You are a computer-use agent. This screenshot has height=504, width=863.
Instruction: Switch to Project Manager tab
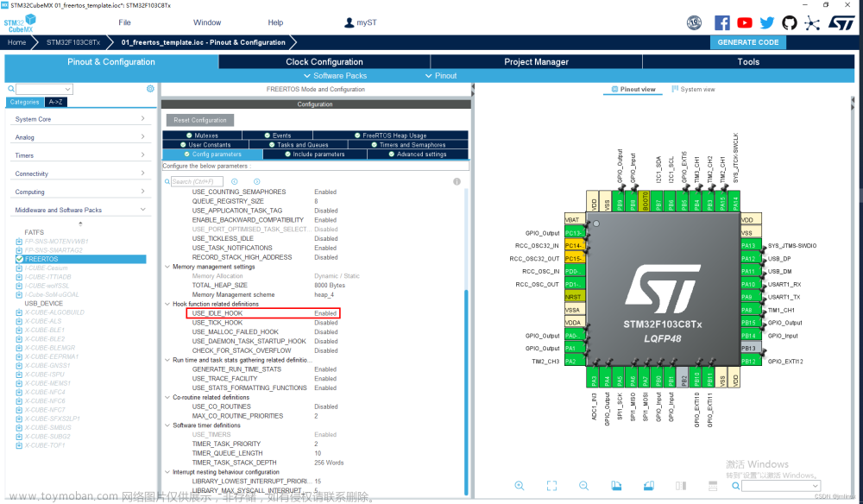536,61
